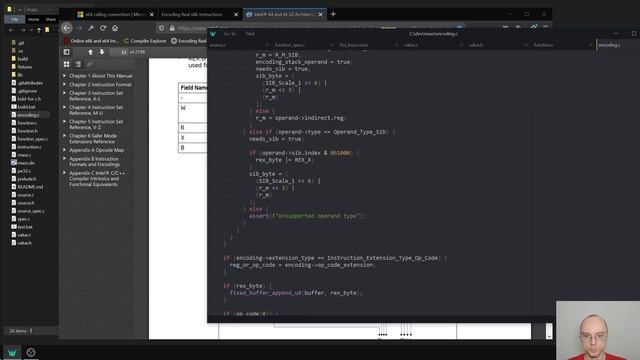Switch to function_spec.c editor tab
The height and width of the screenshot is (360, 640).
(290, 45)
